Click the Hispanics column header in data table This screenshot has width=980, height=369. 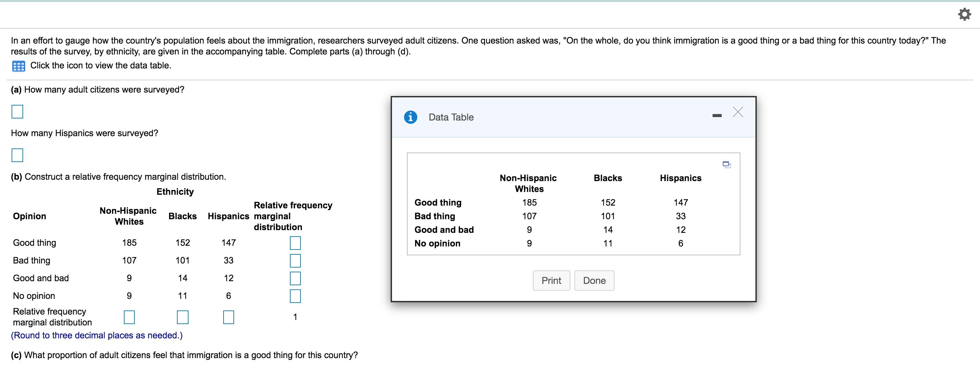click(x=680, y=178)
